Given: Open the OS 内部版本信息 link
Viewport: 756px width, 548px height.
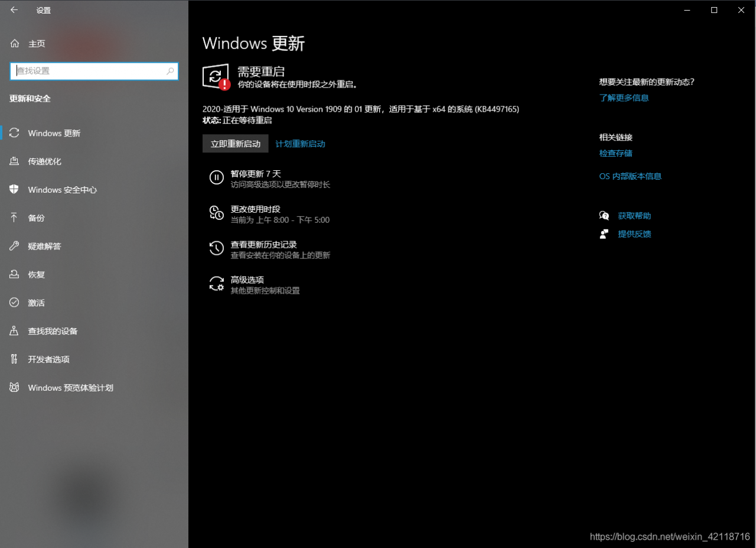Looking at the screenshot, I should (630, 176).
